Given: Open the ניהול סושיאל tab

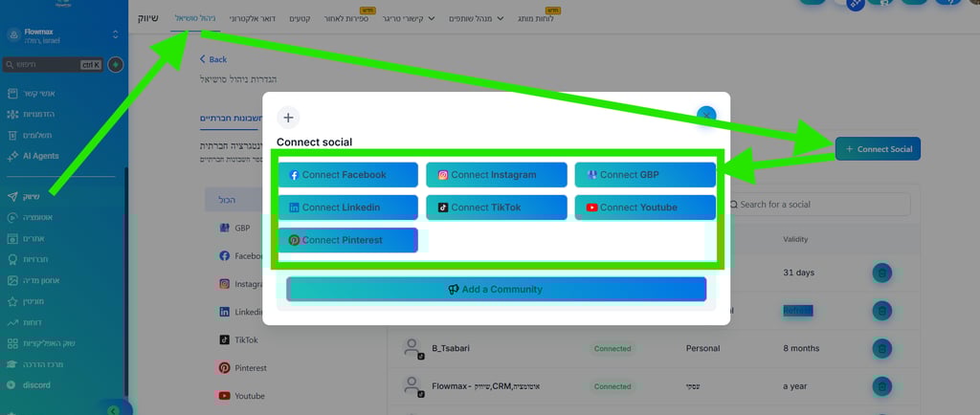Looking at the screenshot, I should 193,19.
